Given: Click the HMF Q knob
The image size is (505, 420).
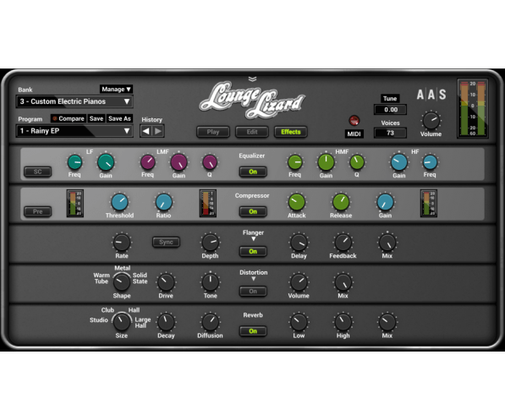Looking at the screenshot, I should tap(357, 162).
